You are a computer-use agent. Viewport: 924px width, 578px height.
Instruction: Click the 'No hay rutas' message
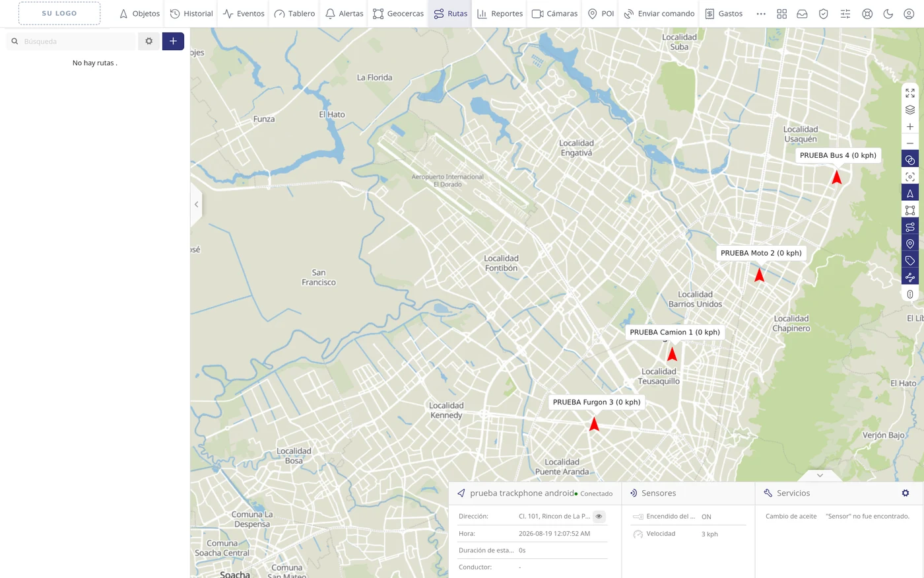[95, 63]
